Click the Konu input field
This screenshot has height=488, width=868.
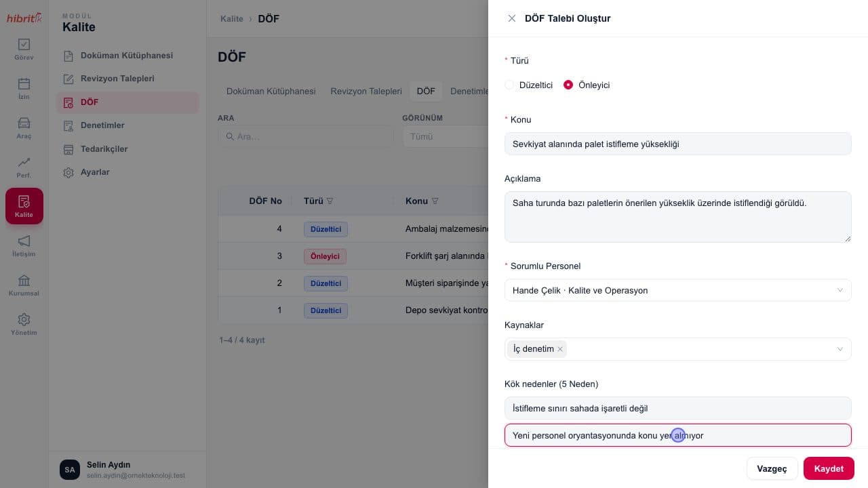click(x=678, y=144)
